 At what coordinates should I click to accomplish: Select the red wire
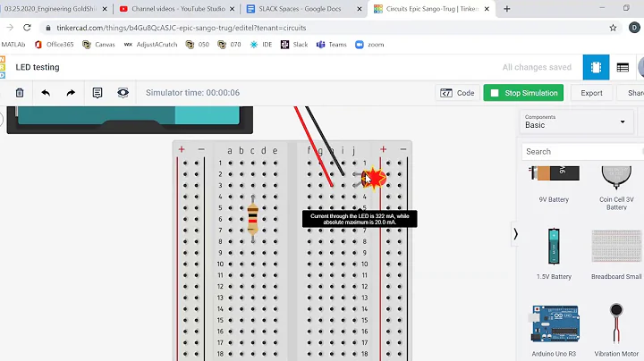pyautogui.click(x=313, y=146)
